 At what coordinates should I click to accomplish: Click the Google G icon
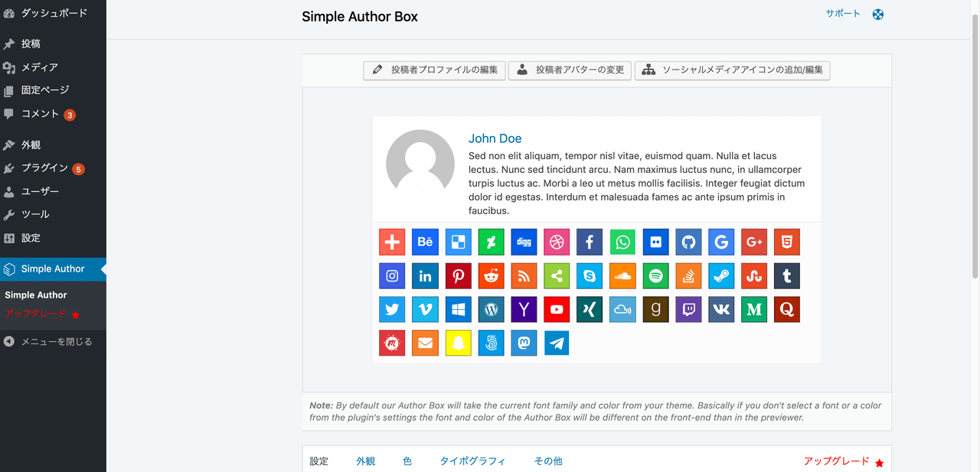pos(721,243)
